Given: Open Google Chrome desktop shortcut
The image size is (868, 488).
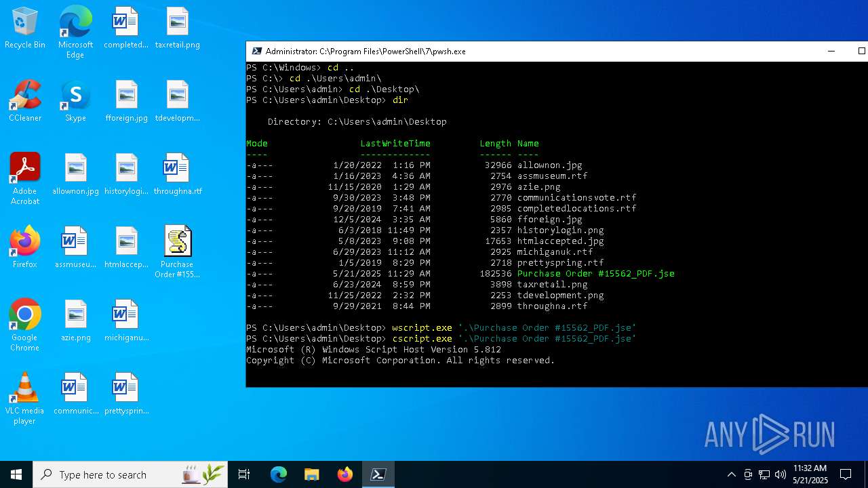Looking at the screenshot, I should (25, 325).
